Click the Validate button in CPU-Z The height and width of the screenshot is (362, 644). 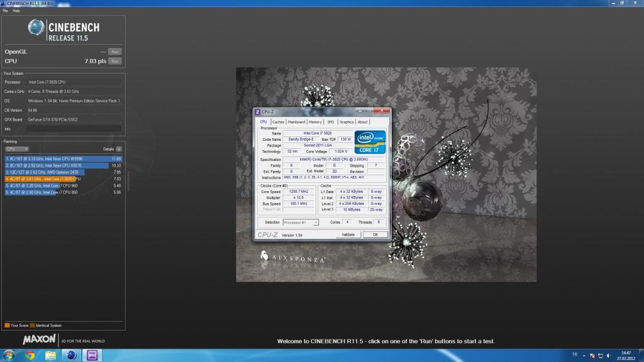click(348, 235)
